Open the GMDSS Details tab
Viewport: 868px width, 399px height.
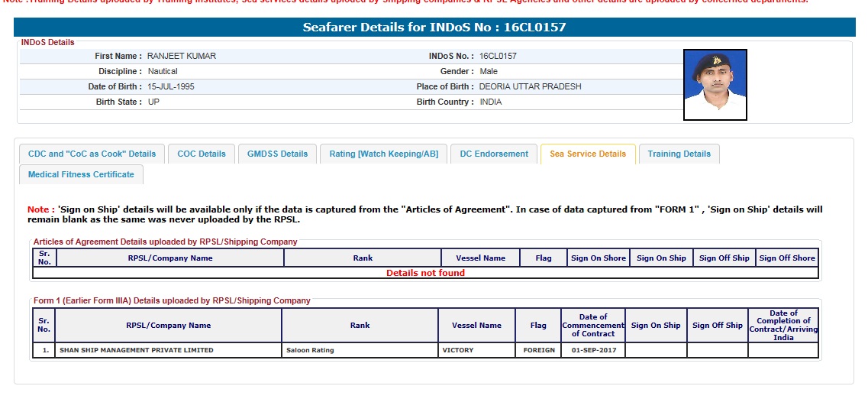(277, 154)
